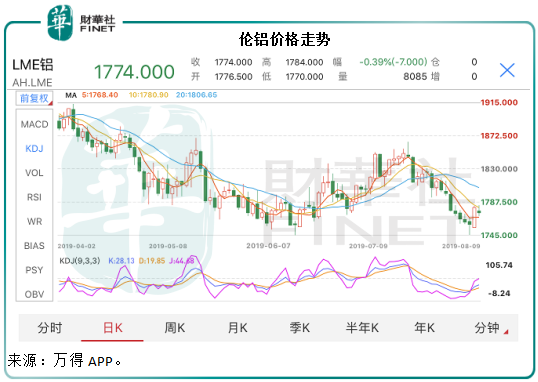Click the 财華社 FINET logo

pyautogui.click(x=81, y=23)
